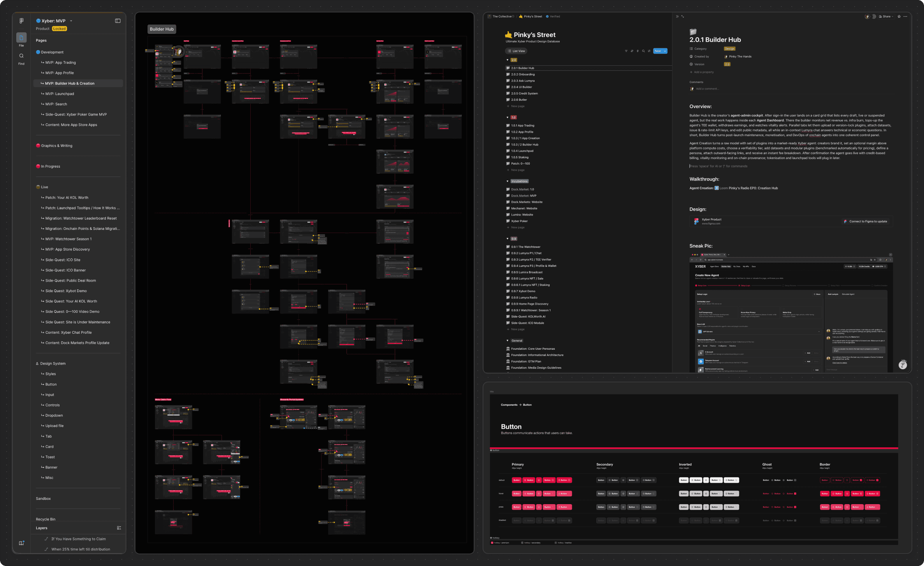Click the Add a comment field
The image size is (924, 566).
(708, 89)
